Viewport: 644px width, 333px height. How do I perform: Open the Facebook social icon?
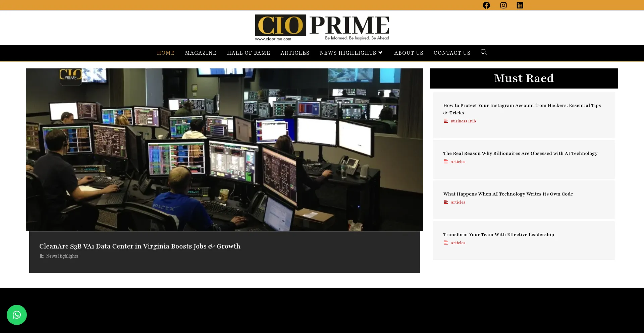point(486,5)
